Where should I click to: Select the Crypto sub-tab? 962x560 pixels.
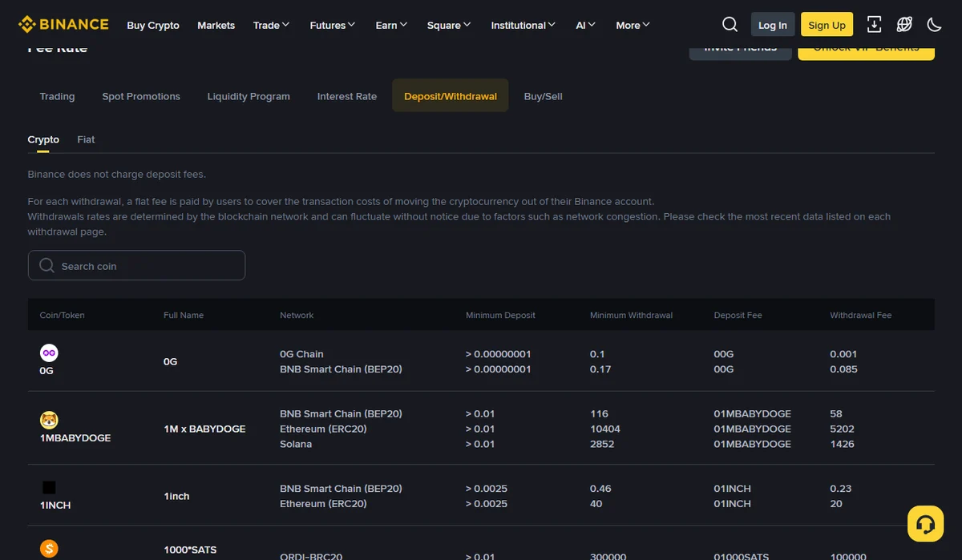(43, 139)
